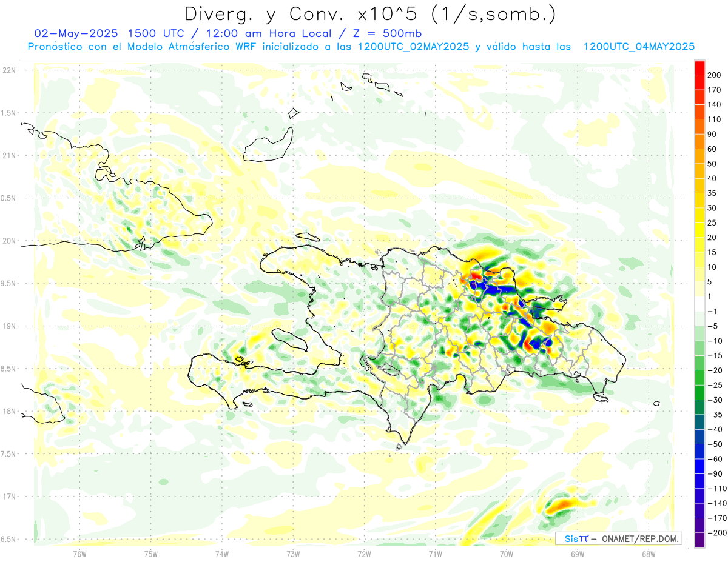Click the white colorbar swatch between 1 and -1
The height and width of the screenshot is (562, 728).
coord(699,304)
